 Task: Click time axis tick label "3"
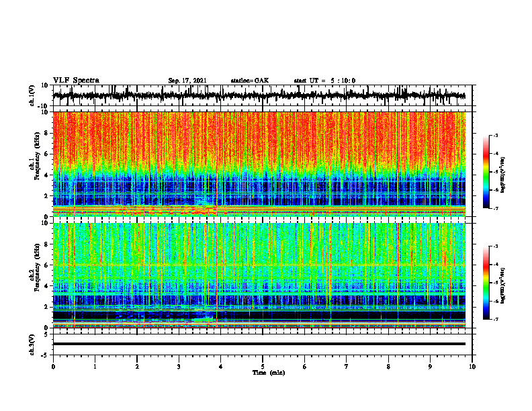[x=179, y=367]
